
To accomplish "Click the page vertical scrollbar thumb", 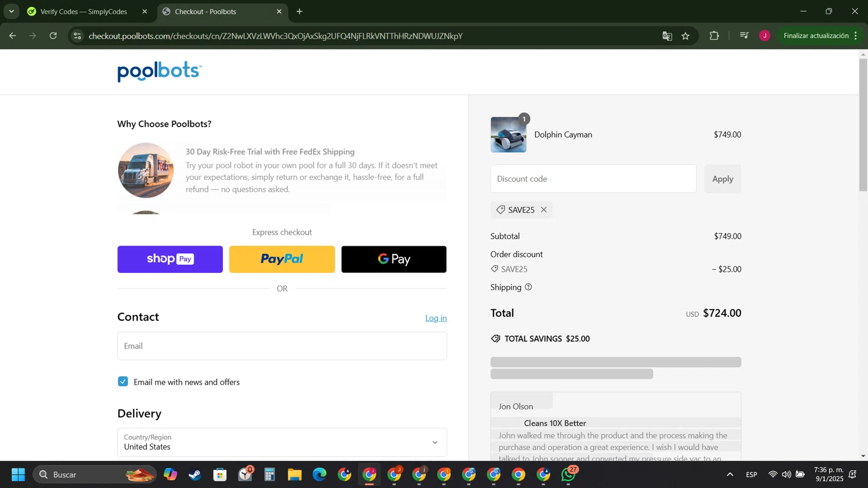I will 863,124.
